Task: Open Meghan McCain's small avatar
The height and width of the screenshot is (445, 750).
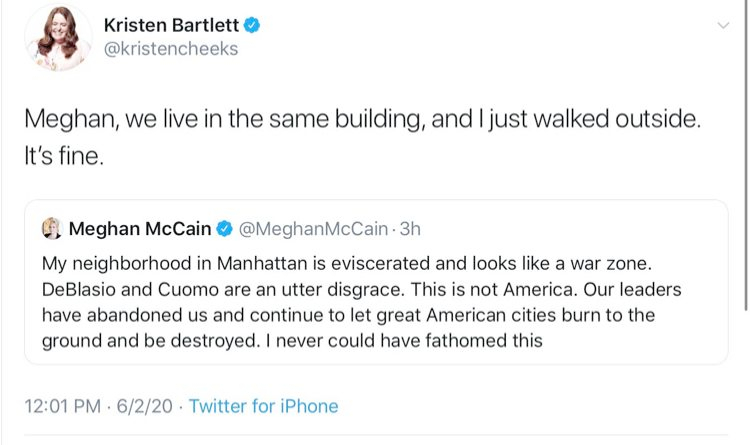Action: (51, 229)
